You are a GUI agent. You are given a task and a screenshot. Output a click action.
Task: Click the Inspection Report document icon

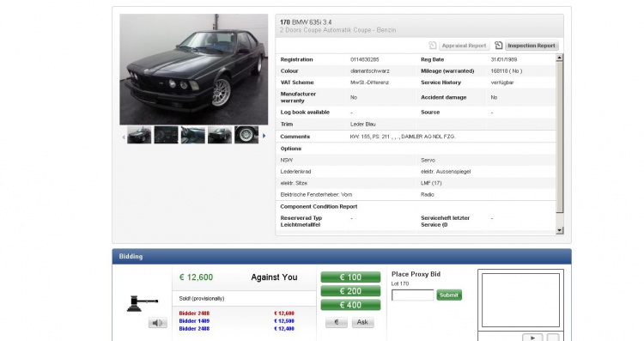(499, 46)
